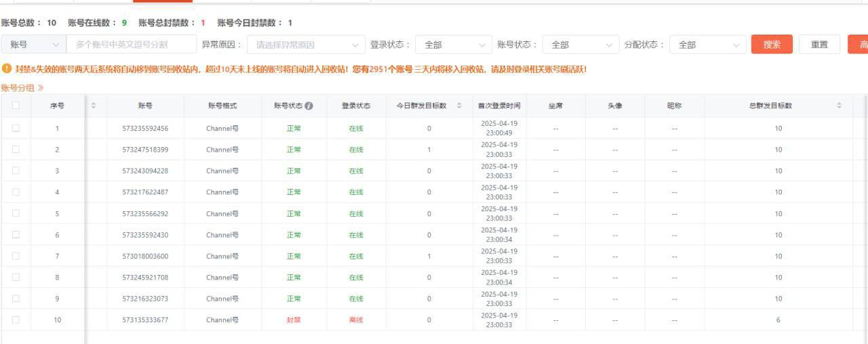
Task: Expand 账号分组 double-arrow icon
Action: tap(41, 88)
